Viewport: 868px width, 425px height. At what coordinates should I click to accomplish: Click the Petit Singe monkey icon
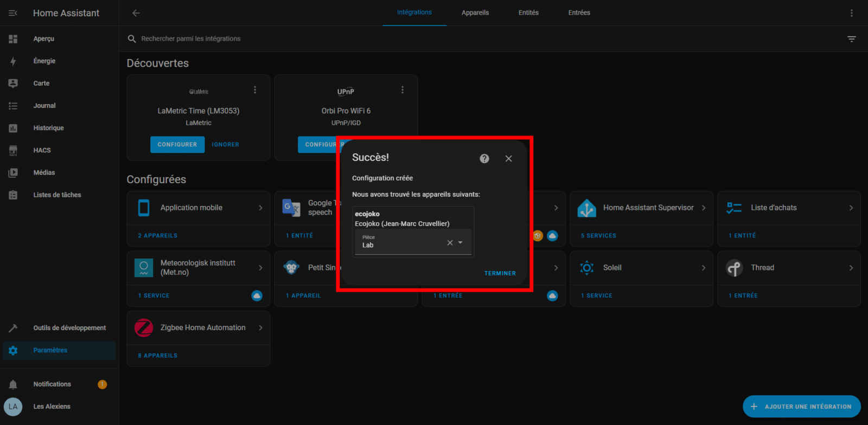pos(291,268)
